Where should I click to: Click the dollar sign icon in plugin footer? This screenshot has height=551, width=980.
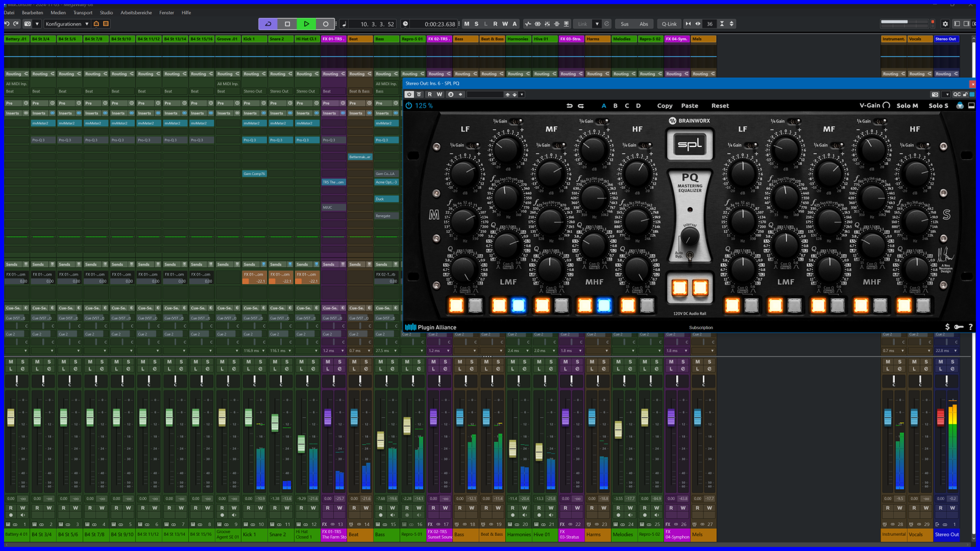coord(948,327)
